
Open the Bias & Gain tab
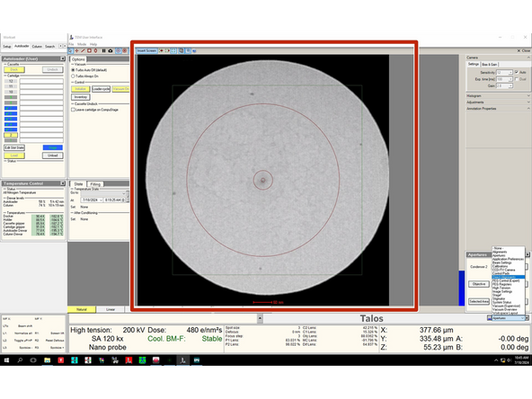pyautogui.click(x=489, y=64)
